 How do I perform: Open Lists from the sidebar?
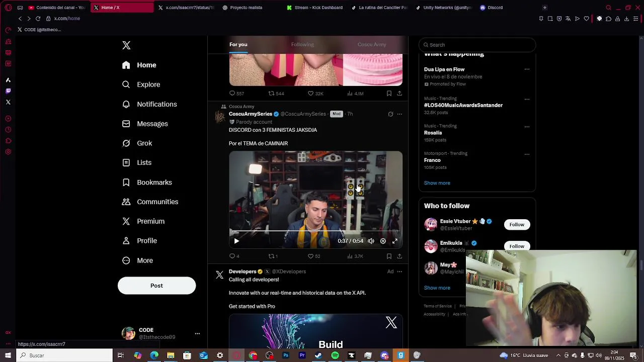[x=137, y=162]
